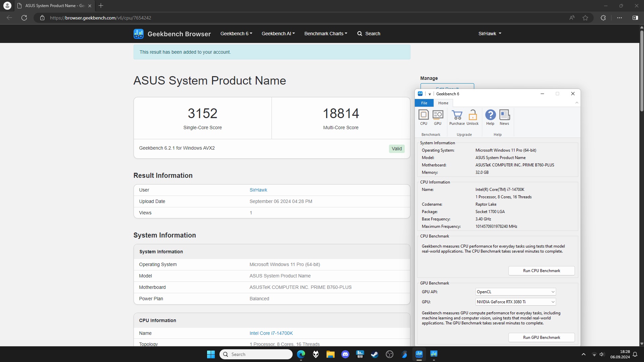The image size is (644, 362).
Task: Click the Codename Raptor Lake value
Action: 486,204
